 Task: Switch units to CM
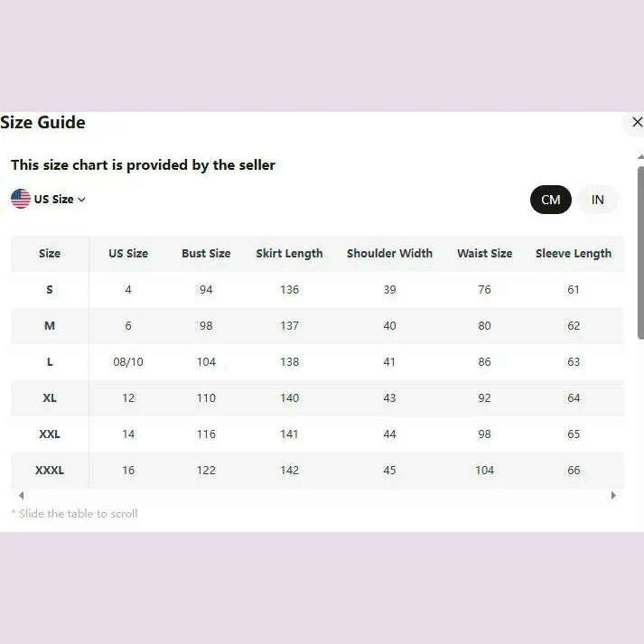[x=550, y=200]
